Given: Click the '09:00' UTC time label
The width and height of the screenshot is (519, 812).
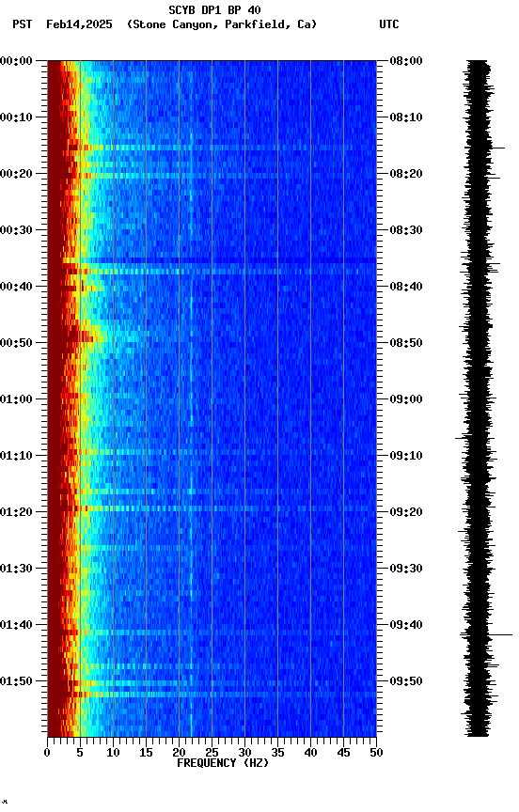Looking at the screenshot, I should (406, 399).
